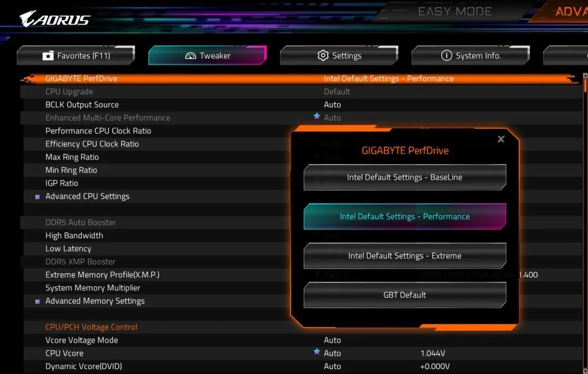
Task: Switch to the Easy Mode tab
Action: [455, 11]
